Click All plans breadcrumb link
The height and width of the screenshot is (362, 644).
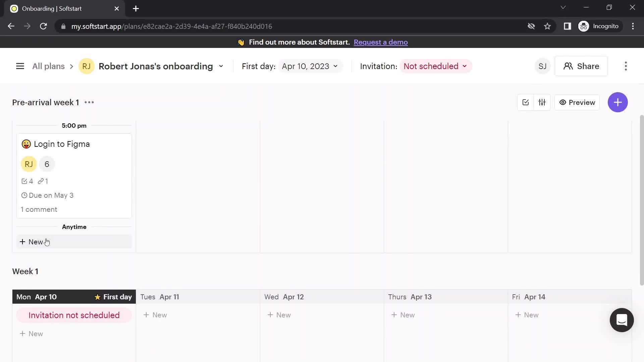pos(49,66)
